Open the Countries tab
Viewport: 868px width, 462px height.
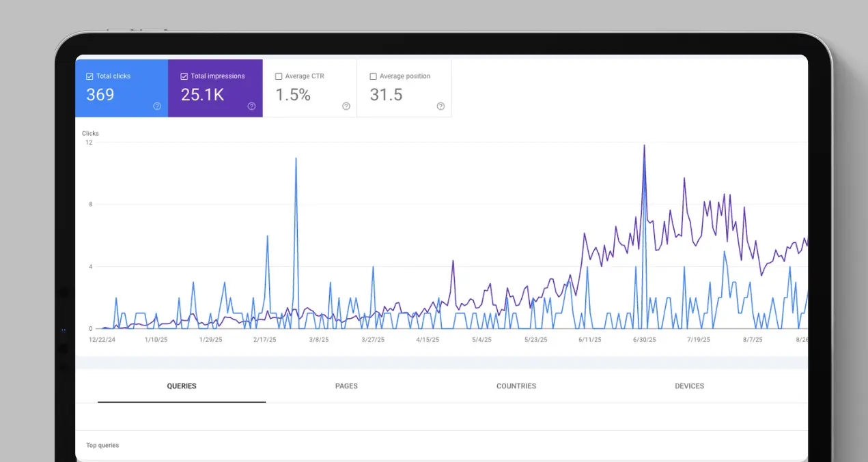pos(516,386)
